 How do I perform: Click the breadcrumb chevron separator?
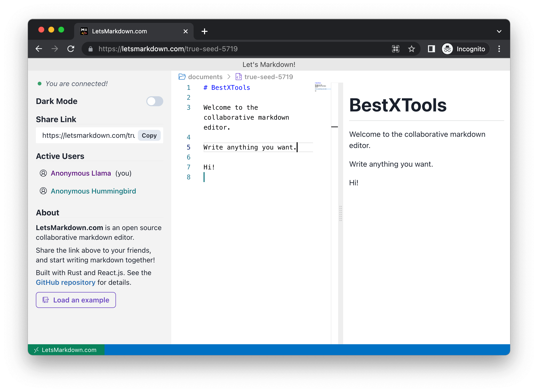[229, 77]
